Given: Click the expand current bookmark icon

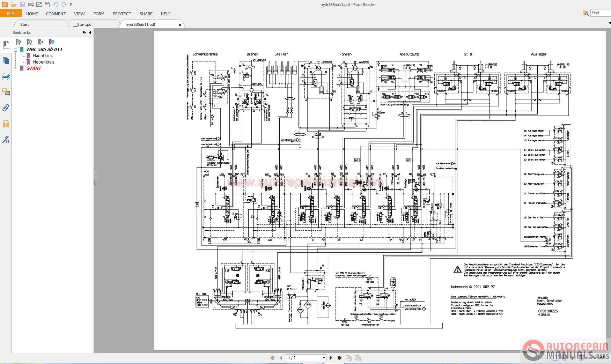Looking at the screenshot, I should tap(51, 42).
